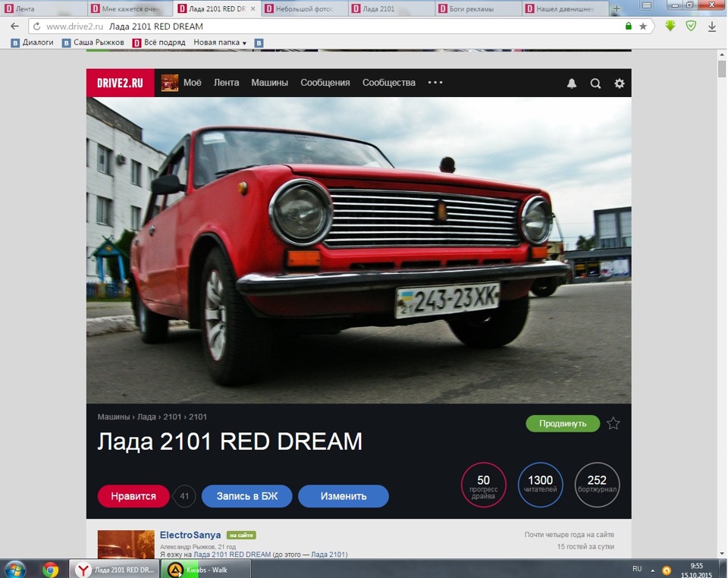Open previous car Лада 2101 link
The width and height of the screenshot is (728, 578).
tap(328, 554)
